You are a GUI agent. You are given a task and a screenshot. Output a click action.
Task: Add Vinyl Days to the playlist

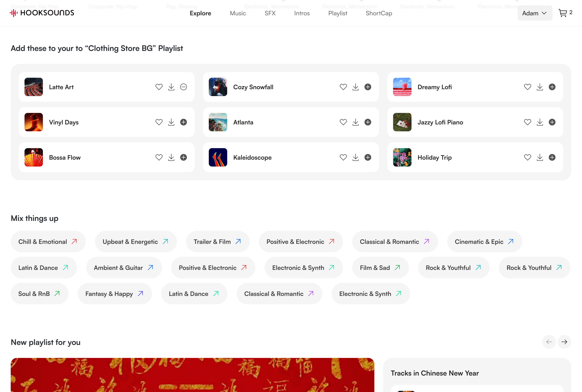coord(183,122)
